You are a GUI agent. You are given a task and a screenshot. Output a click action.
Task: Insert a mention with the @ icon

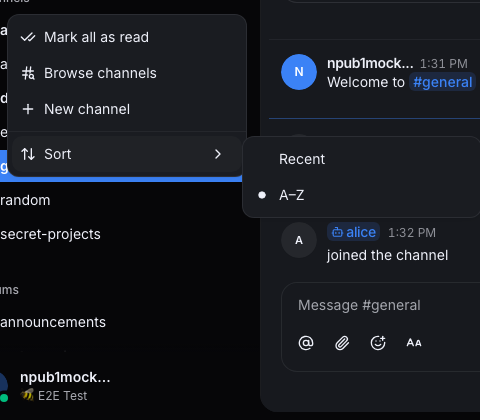pyautogui.click(x=306, y=343)
